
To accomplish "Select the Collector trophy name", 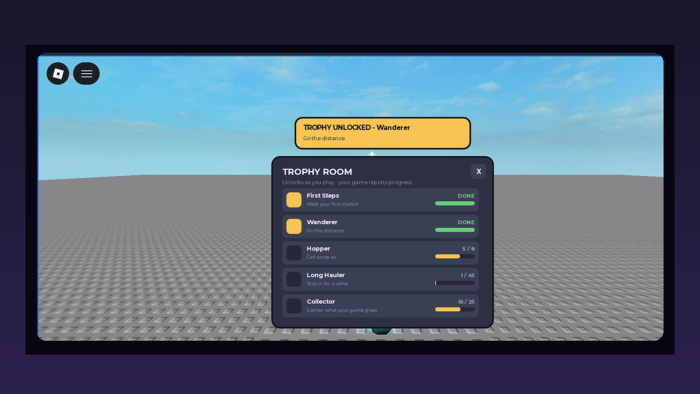I will click(x=321, y=302).
